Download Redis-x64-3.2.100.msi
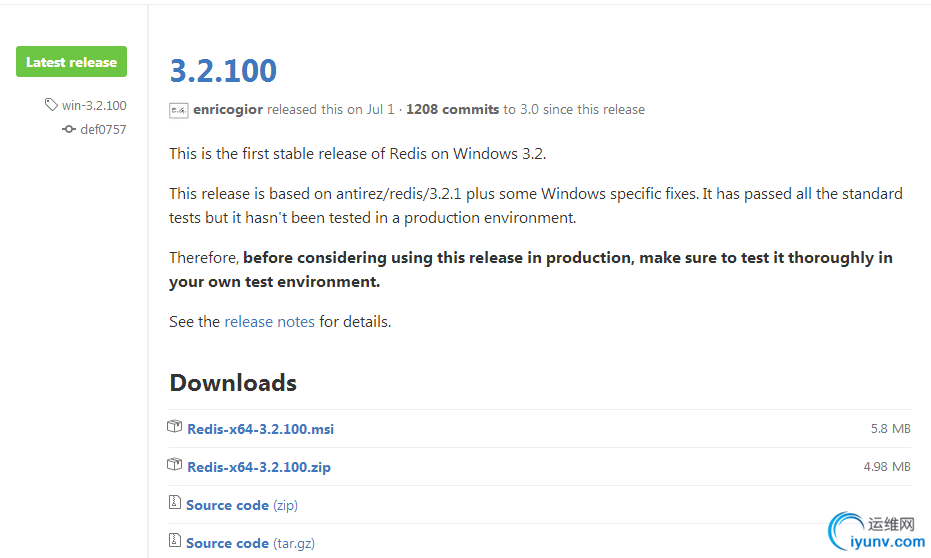The width and height of the screenshot is (931, 558). click(x=261, y=429)
